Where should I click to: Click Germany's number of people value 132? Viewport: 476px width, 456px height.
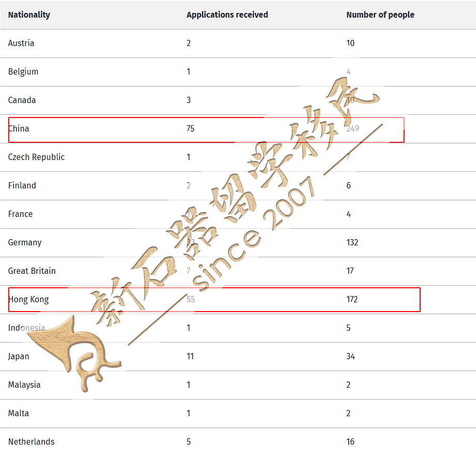(x=352, y=243)
